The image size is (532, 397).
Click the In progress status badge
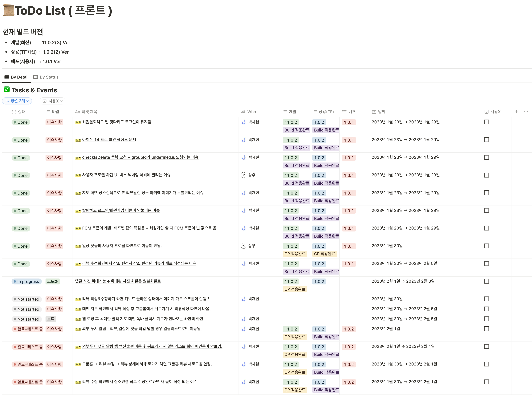point(27,281)
